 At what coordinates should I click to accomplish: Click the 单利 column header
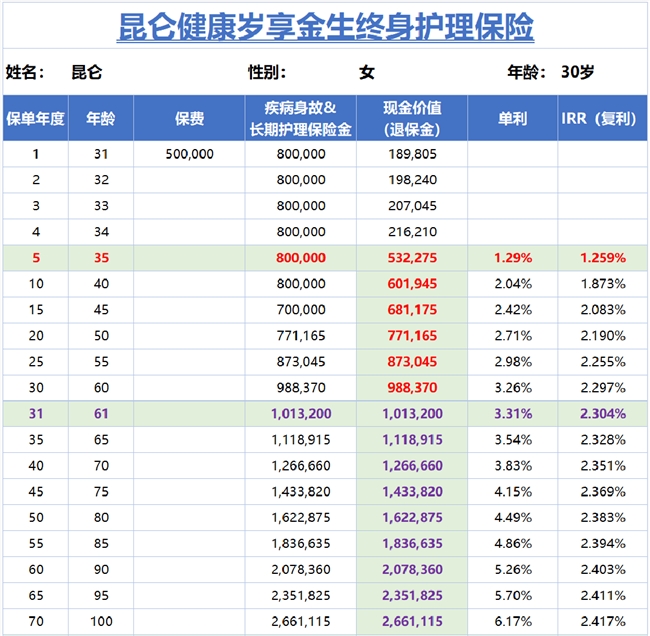tap(513, 119)
